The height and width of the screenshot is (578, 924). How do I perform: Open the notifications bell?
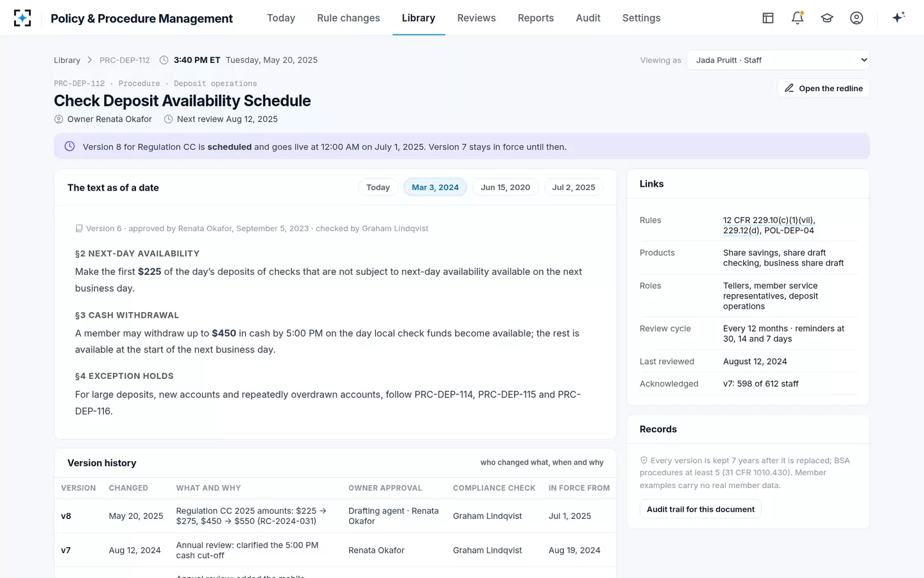point(798,18)
